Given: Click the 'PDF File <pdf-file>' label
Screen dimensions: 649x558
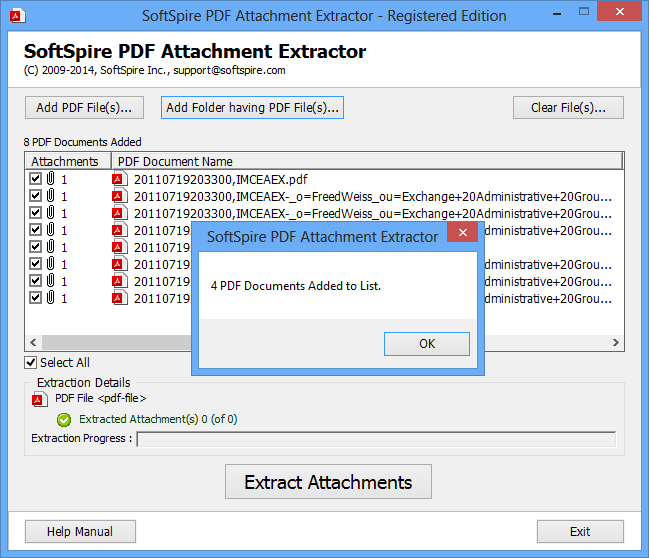Looking at the screenshot, I should coord(101,398).
